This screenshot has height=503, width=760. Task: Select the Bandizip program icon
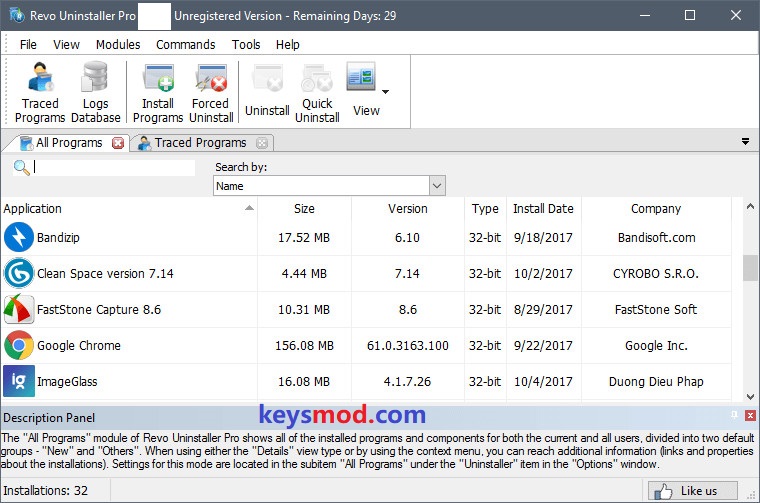(18, 237)
